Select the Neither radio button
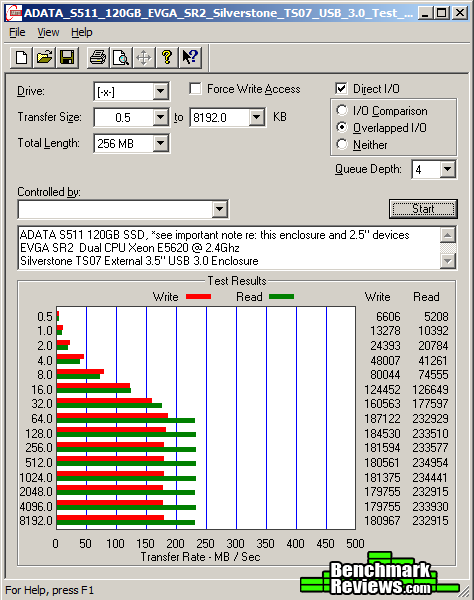 pyautogui.click(x=342, y=144)
